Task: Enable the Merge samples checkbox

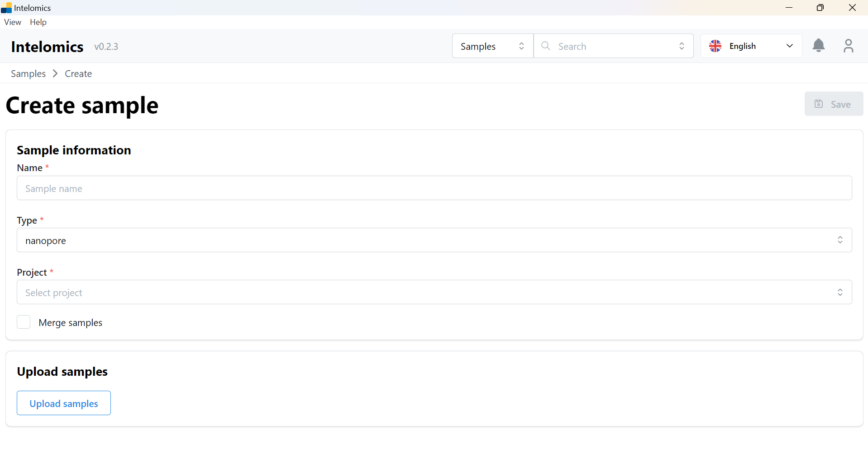Action: (24, 322)
